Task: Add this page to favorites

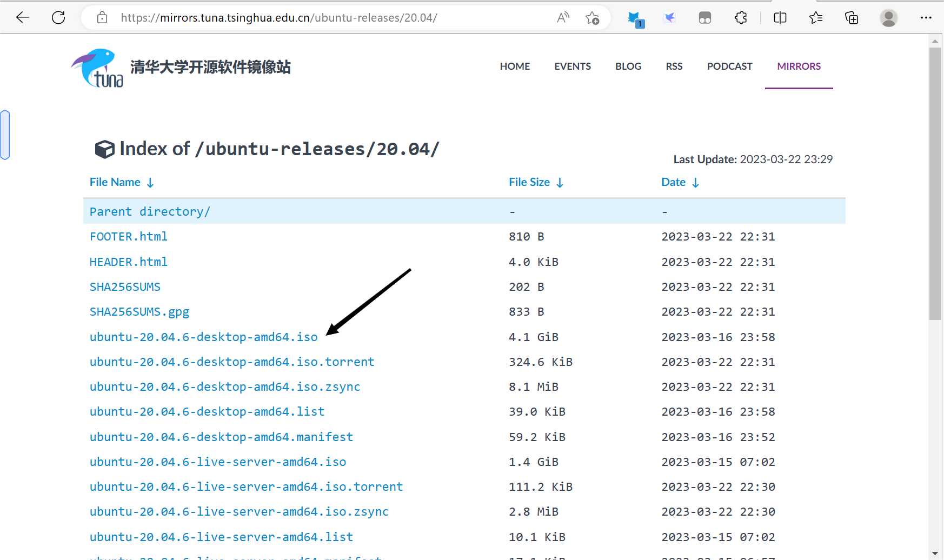Action: pyautogui.click(x=592, y=18)
